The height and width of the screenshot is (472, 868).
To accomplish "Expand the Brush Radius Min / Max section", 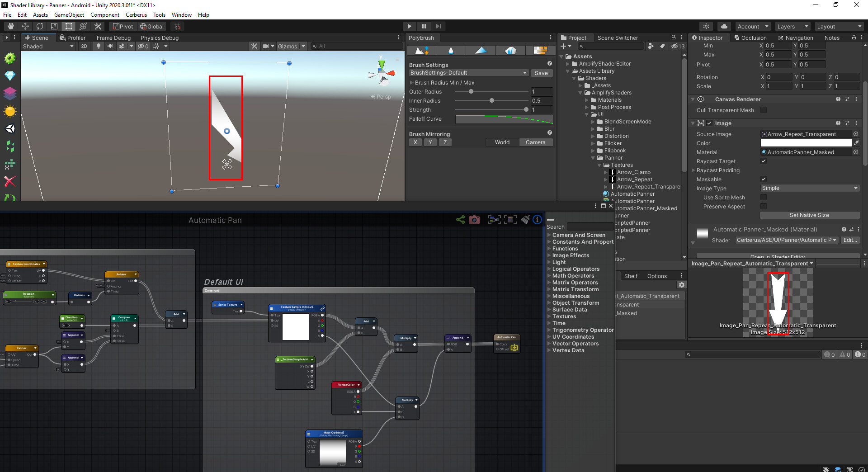I will tap(411, 82).
